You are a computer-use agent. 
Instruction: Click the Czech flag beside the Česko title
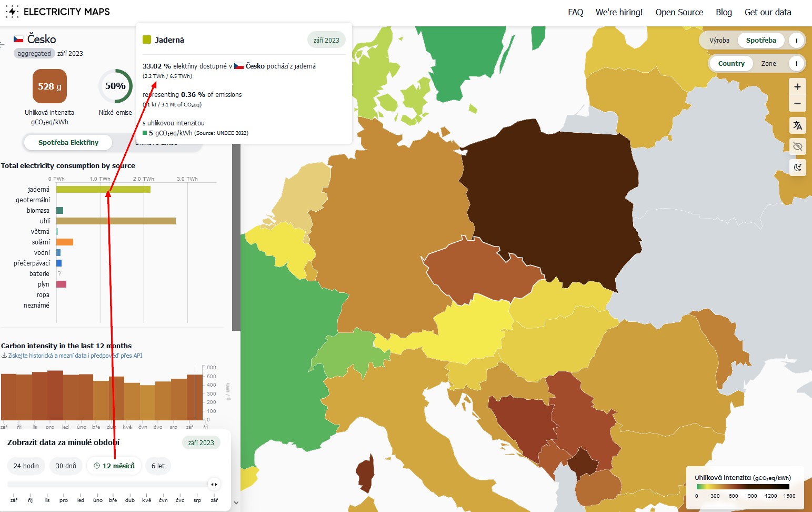coord(18,39)
